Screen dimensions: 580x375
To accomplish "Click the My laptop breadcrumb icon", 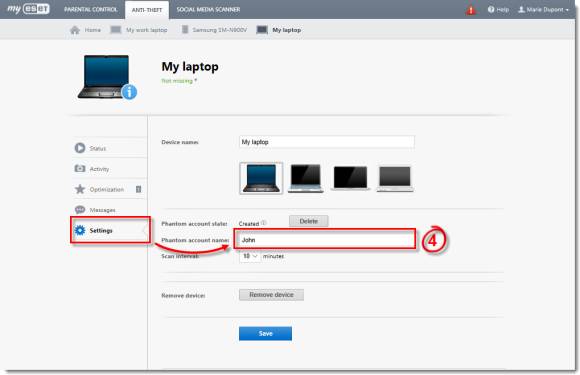I will pos(262,30).
